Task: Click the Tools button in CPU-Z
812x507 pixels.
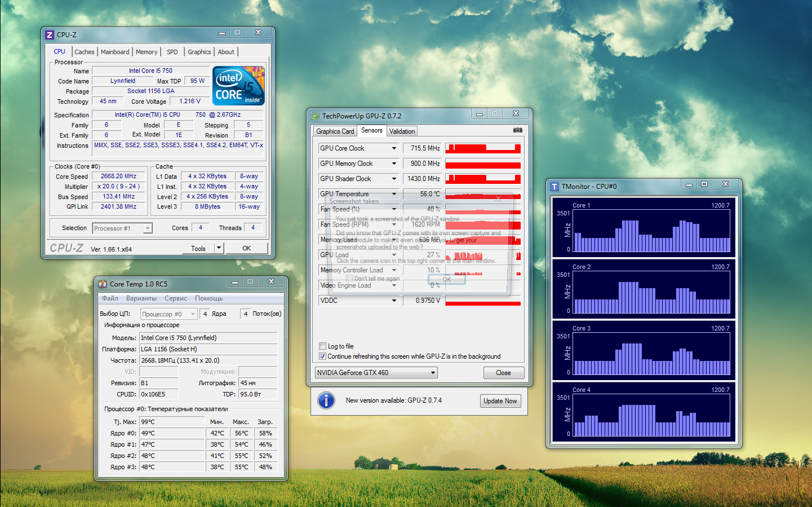Action: (x=198, y=248)
